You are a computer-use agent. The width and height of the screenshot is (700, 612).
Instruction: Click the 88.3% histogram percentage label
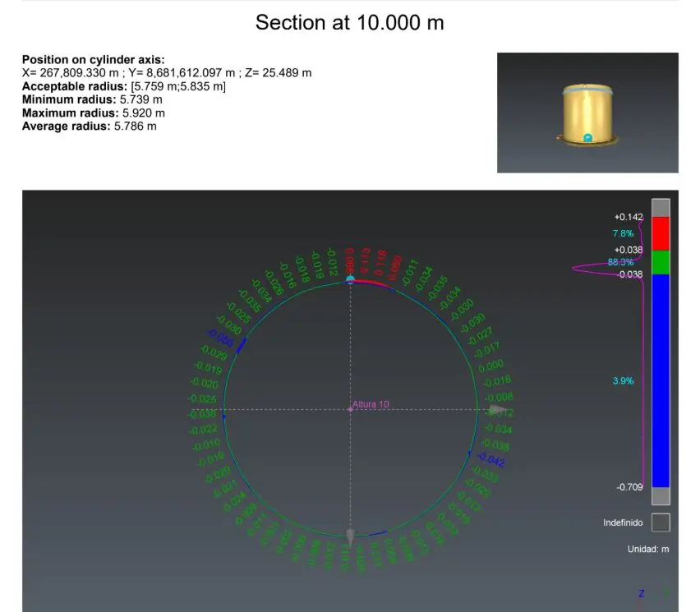tap(620, 262)
